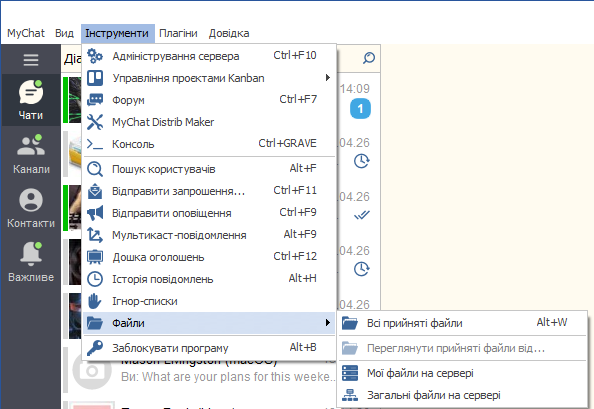
Task: Click the Kanban board icon
Action: [95, 78]
